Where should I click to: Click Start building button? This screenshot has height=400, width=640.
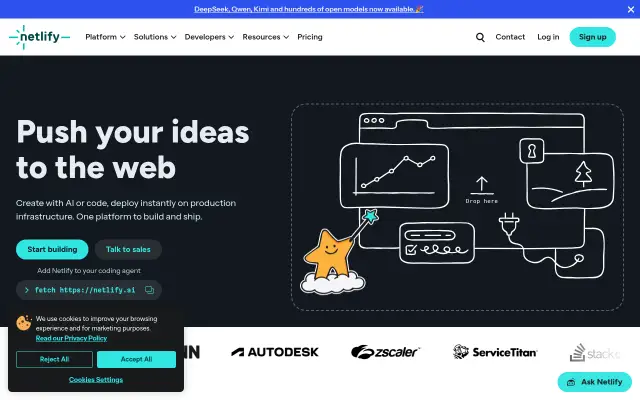pyautogui.click(x=52, y=249)
